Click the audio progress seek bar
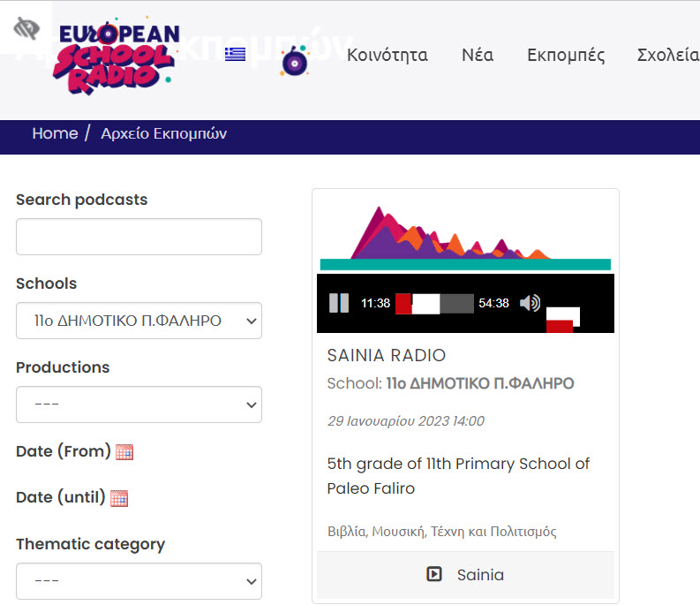700x605 pixels. [434, 303]
